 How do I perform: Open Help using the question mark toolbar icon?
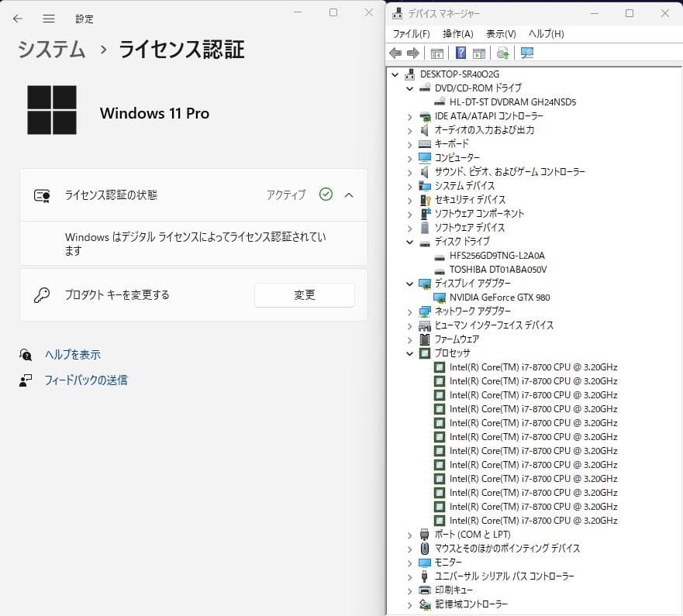tap(461, 53)
